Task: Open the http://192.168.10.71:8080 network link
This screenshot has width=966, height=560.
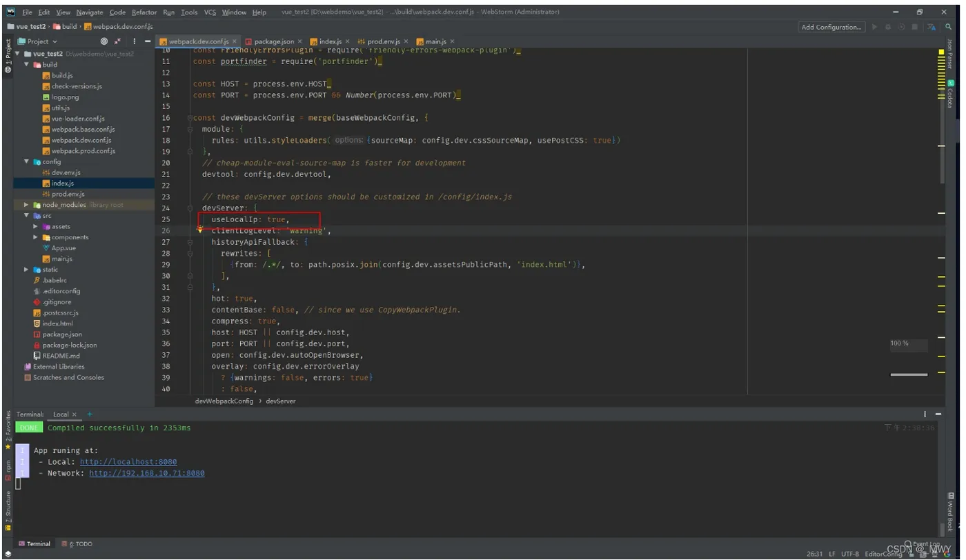Action: 147,473
